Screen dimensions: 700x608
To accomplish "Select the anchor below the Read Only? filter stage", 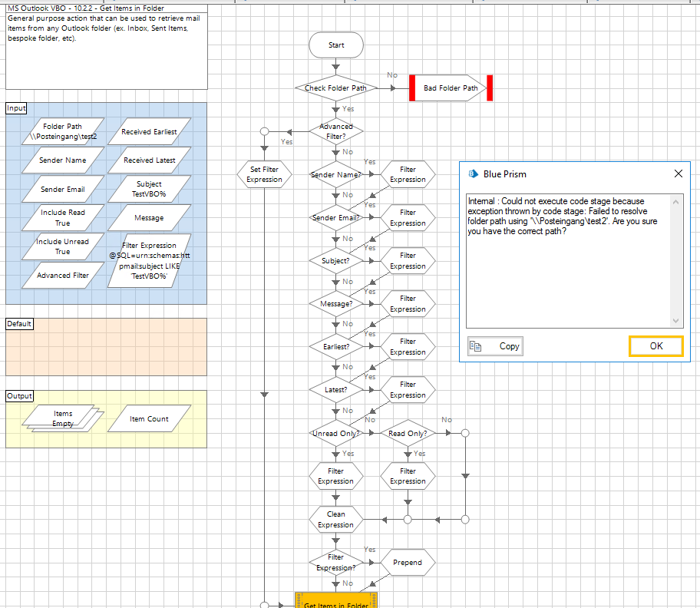I will click(x=408, y=520).
